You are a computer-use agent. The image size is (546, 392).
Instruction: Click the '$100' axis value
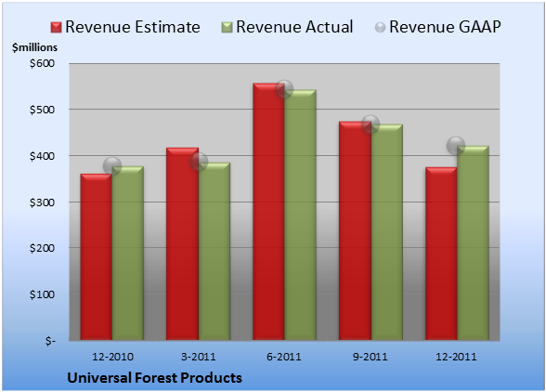pyautogui.click(x=42, y=294)
